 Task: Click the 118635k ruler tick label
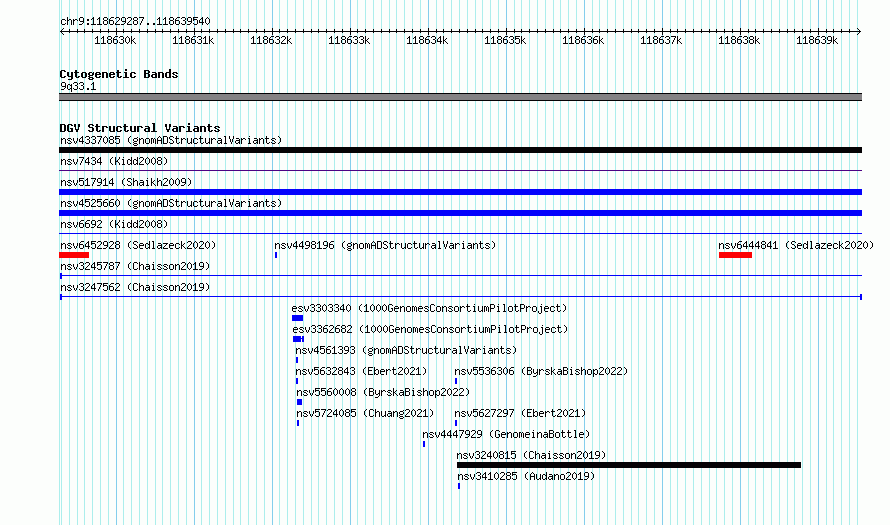(505, 40)
